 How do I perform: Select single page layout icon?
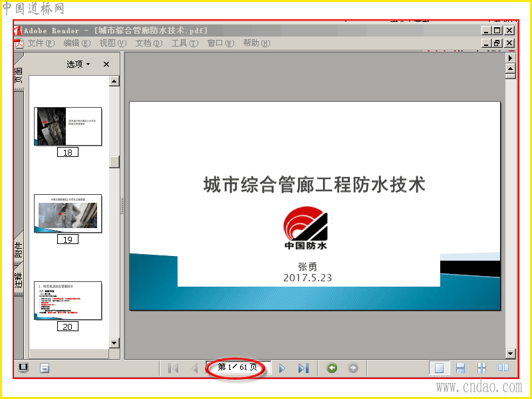[439, 368]
